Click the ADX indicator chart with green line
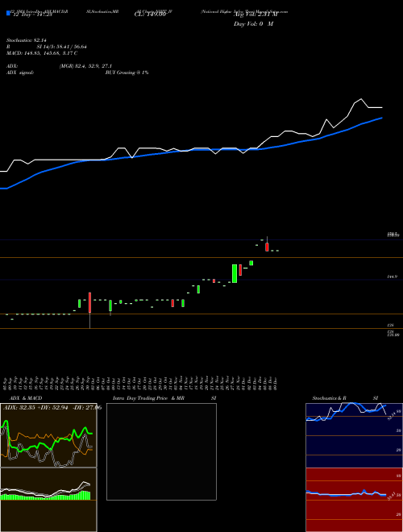The image size is (403, 532). pos(48,435)
